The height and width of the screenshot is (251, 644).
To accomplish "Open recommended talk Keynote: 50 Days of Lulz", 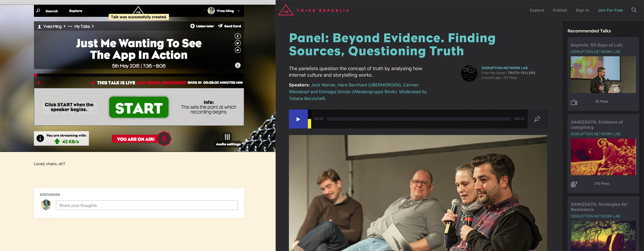I will tap(596, 45).
